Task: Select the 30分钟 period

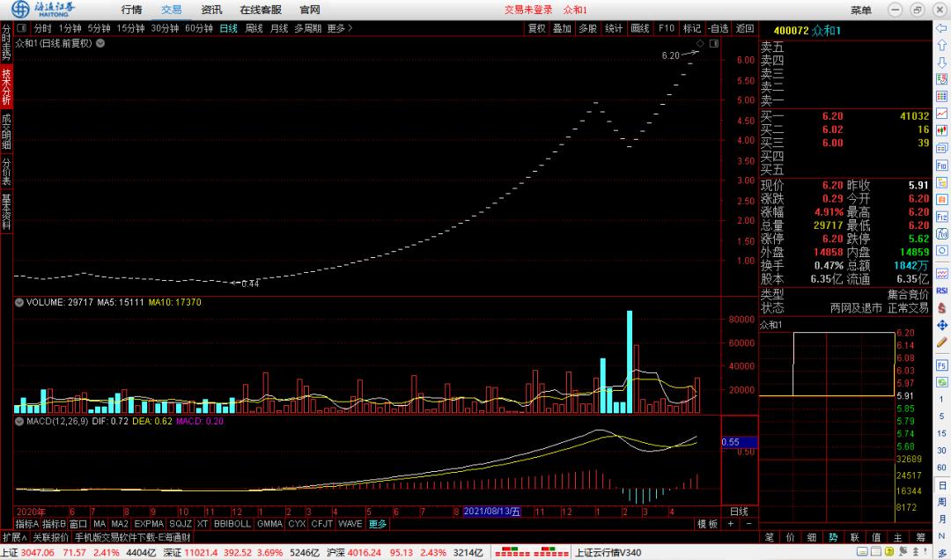Action: tap(165, 28)
